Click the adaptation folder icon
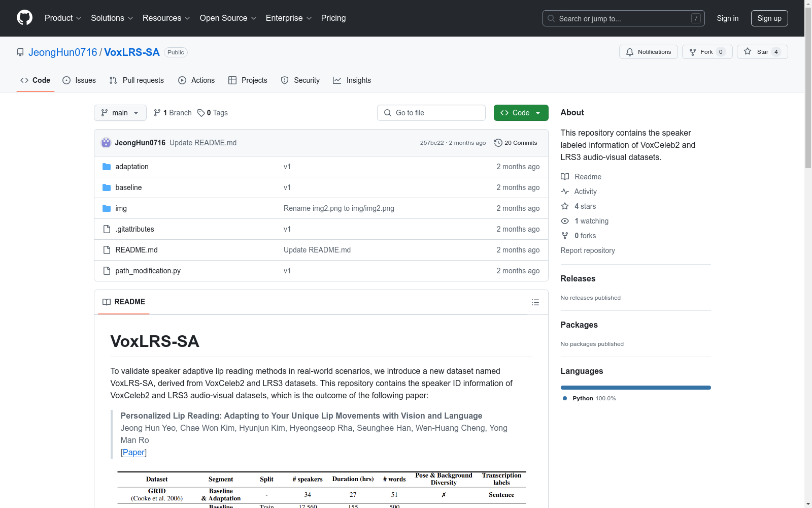 pos(107,167)
